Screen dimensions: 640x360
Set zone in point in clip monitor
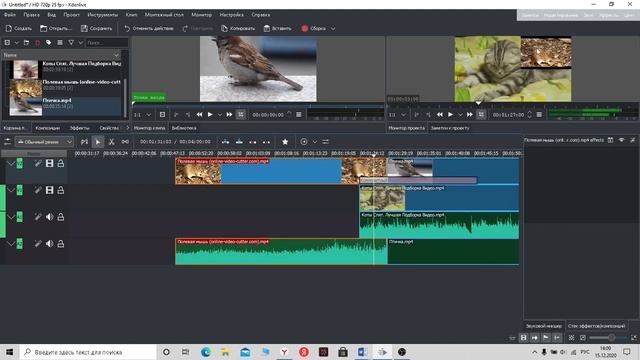tap(176, 115)
